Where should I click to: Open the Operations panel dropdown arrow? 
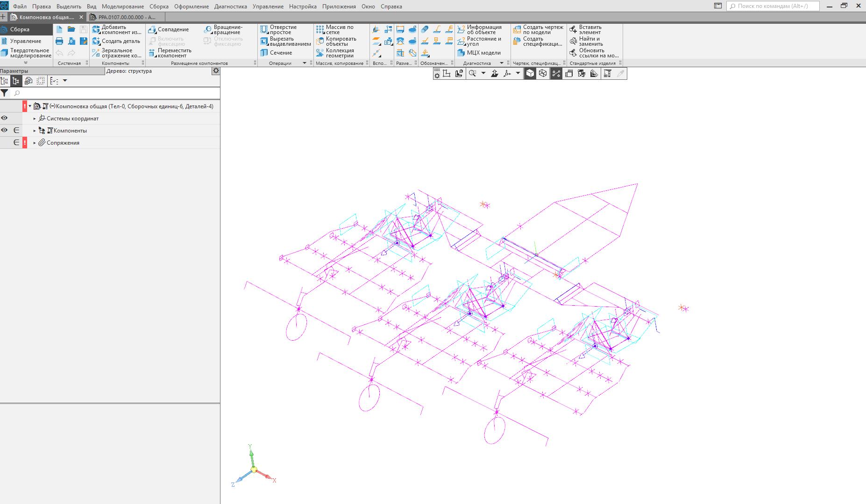pos(305,63)
